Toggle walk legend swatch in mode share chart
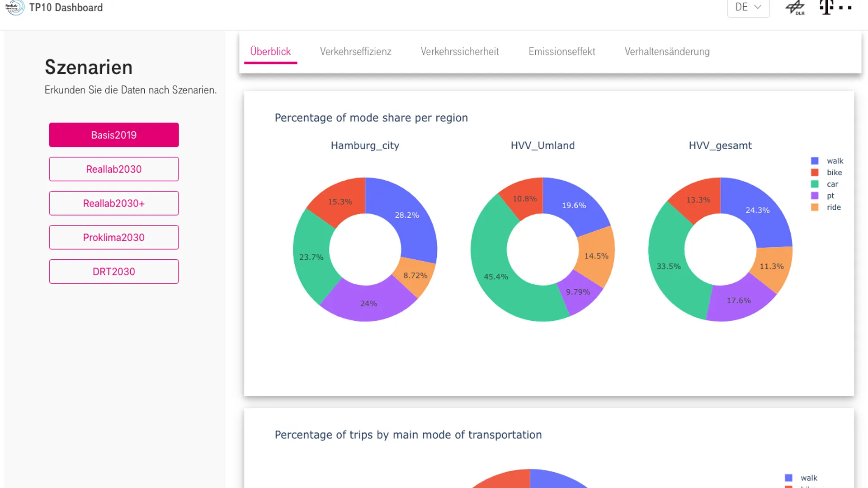Image resolution: width=868 pixels, height=488 pixels. point(815,161)
